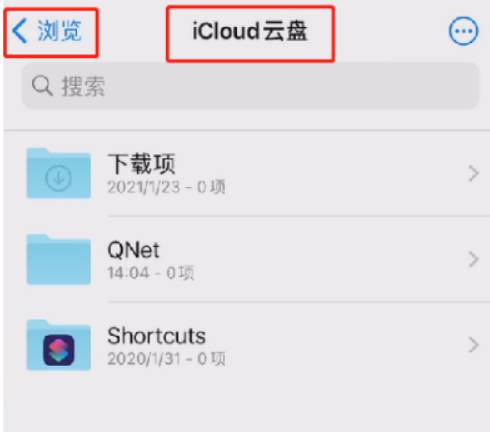The image size is (490, 437).
Task: Open the circled ellipsis more options button
Action: [x=463, y=31]
